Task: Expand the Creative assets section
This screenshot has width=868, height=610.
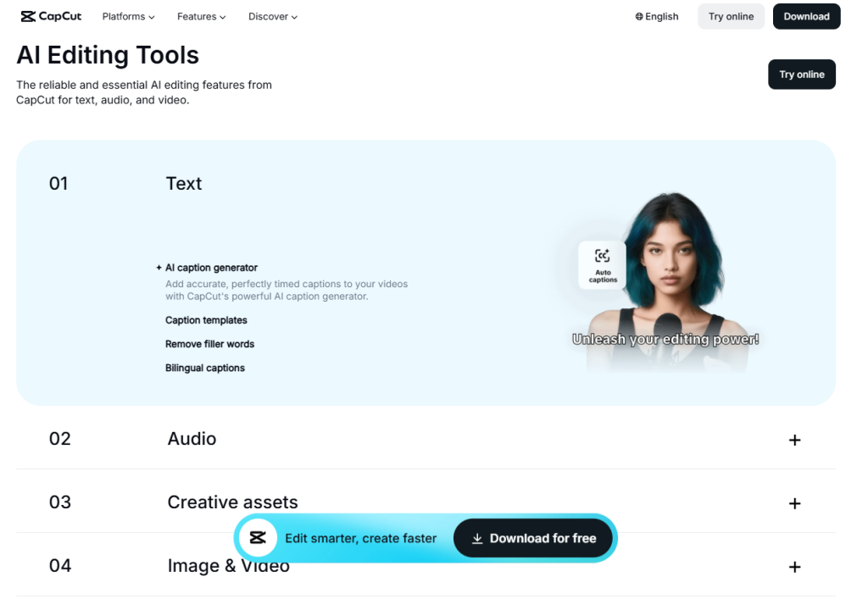Action: tap(795, 503)
